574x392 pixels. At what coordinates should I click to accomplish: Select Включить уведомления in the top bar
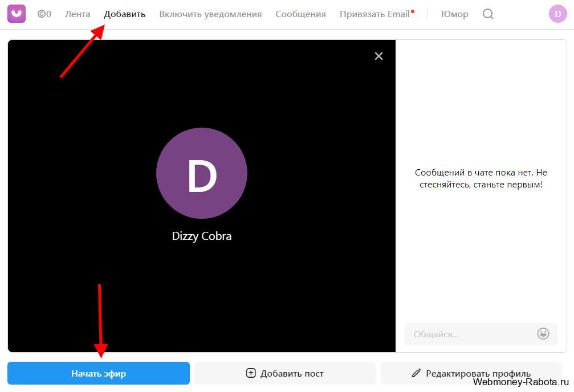pyautogui.click(x=210, y=14)
